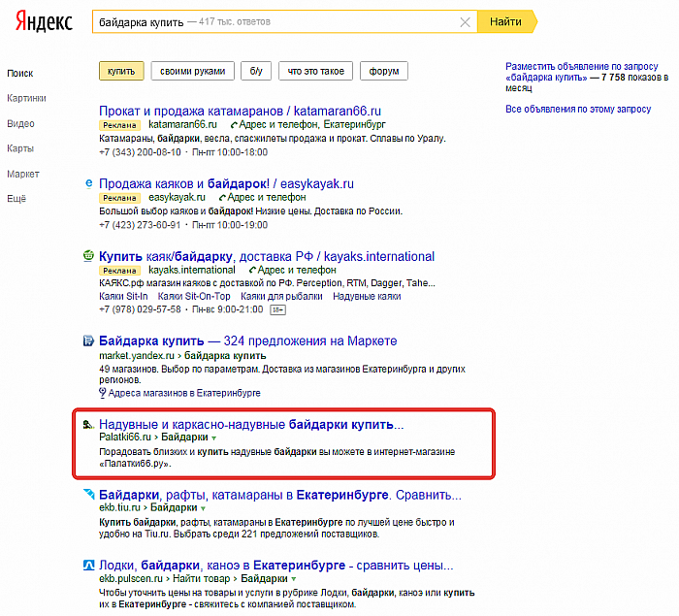
Task: Switch to Видео search
Action: [x=20, y=123]
